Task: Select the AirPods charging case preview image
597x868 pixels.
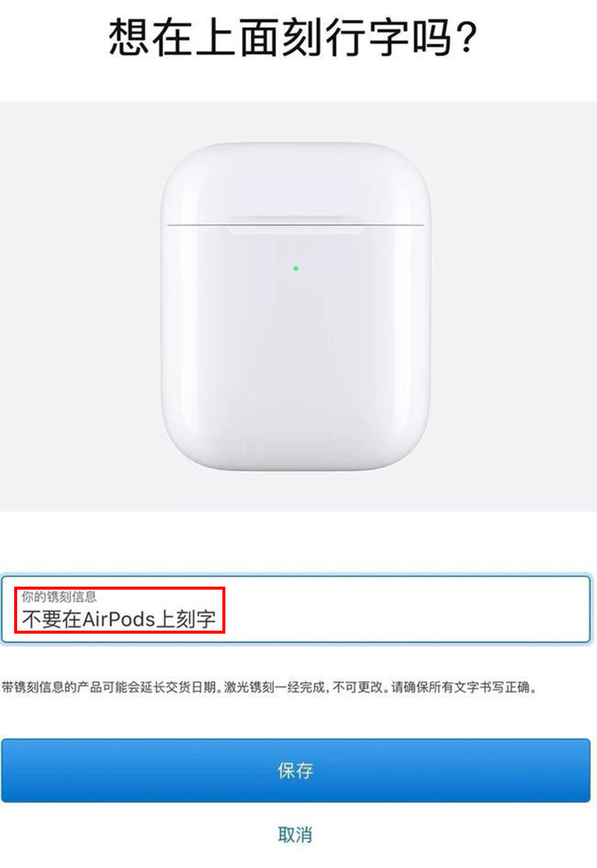Action: point(296,307)
